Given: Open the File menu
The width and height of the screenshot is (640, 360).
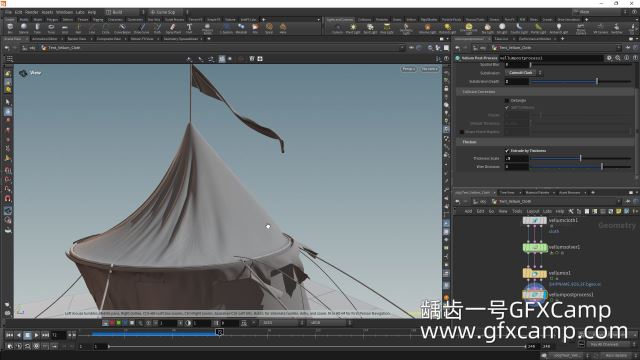Looking at the screenshot, I should [x=8, y=12].
